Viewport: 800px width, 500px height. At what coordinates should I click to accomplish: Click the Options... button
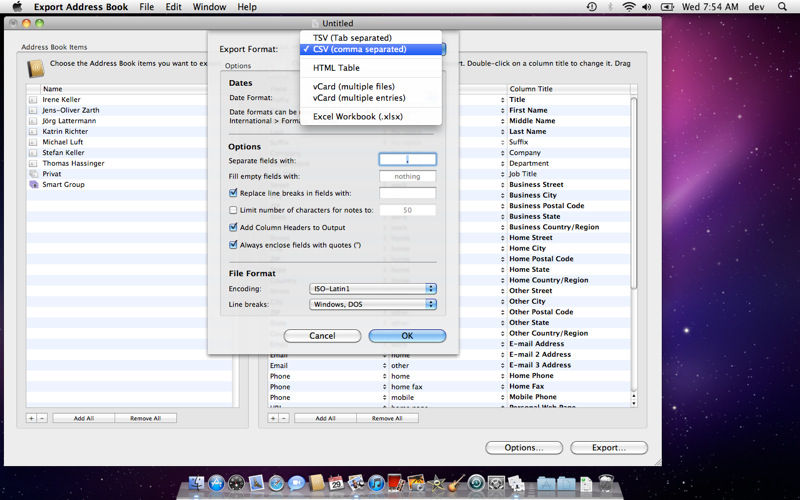[524, 447]
